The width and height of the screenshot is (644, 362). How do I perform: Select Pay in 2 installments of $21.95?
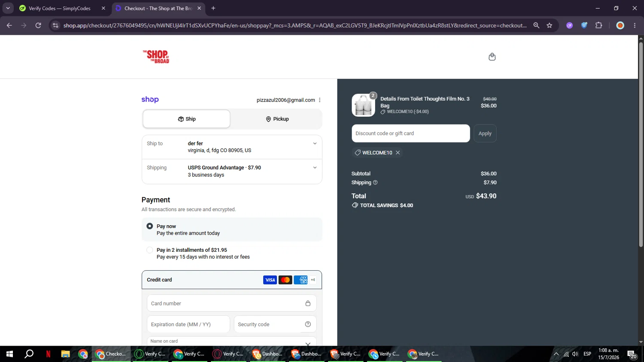point(149,250)
